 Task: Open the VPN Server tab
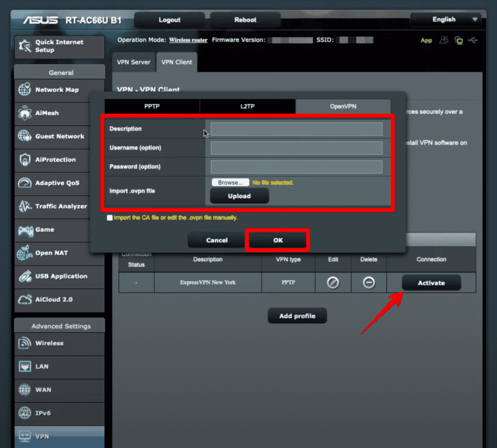click(x=133, y=62)
